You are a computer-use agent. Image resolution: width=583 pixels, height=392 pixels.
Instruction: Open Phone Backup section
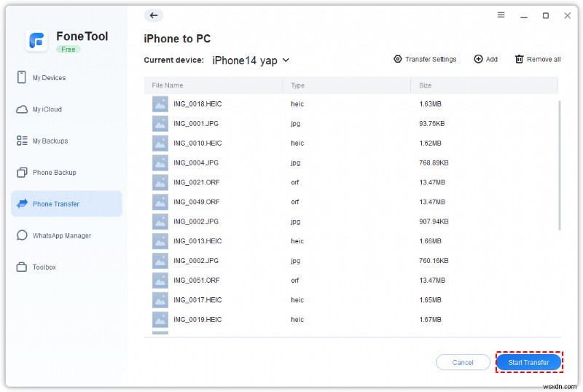[66, 173]
